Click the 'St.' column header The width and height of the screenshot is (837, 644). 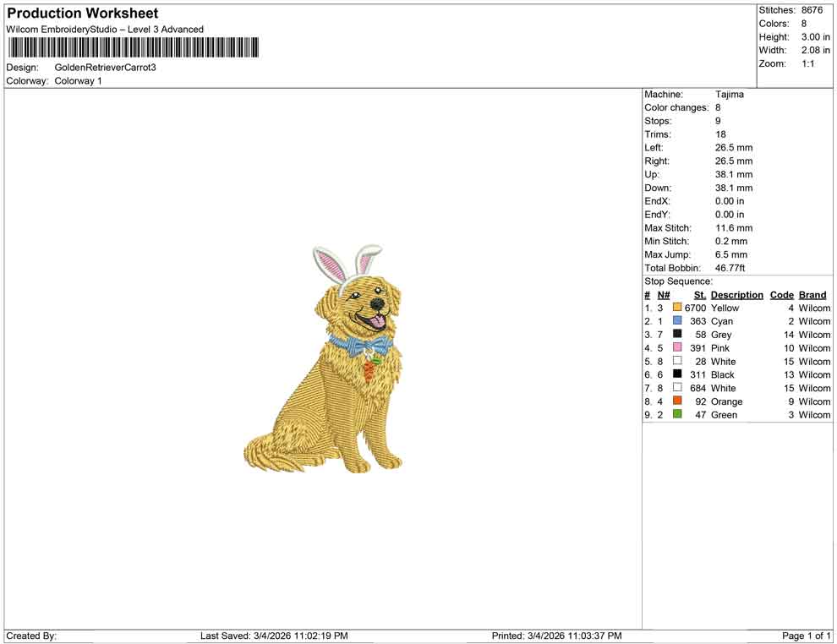[700, 294]
